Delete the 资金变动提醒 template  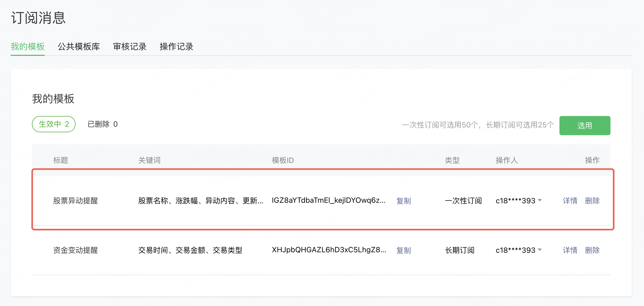click(592, 250)
